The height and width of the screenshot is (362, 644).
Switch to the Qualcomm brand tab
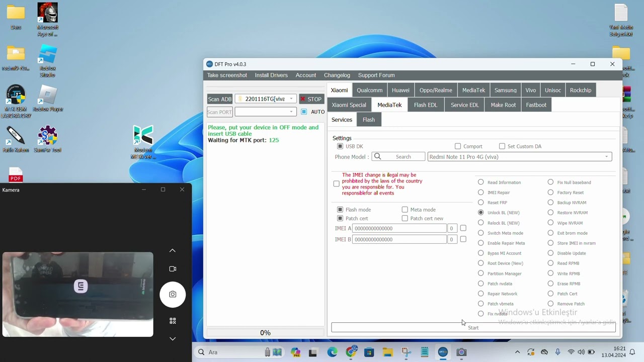pos(370,90)
